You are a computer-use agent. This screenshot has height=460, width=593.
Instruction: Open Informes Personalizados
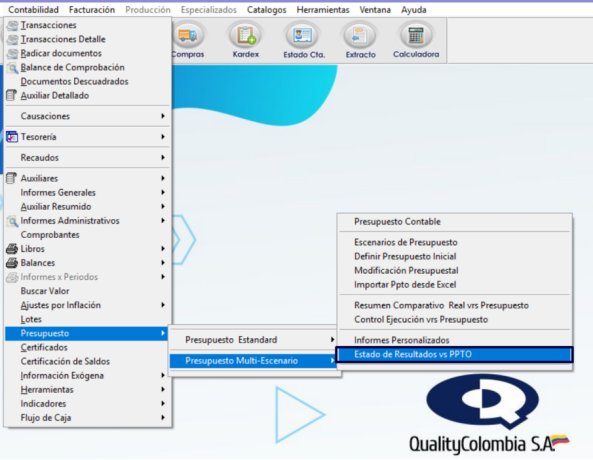pos(455,340)
